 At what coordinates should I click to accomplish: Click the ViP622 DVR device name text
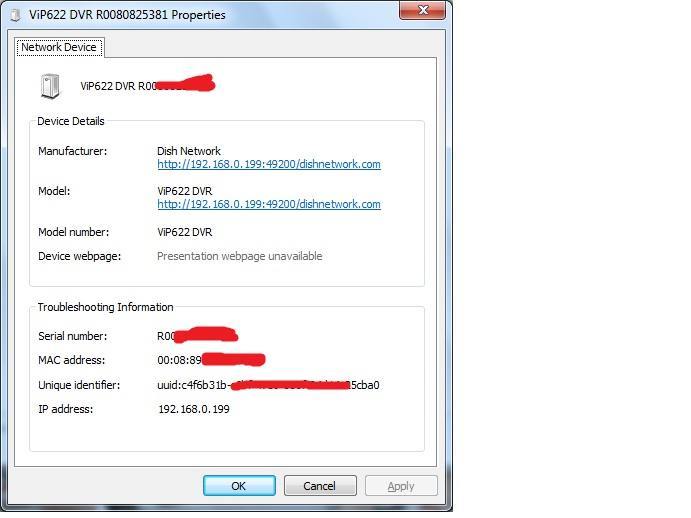pyautogui.click(x=147, y=85)
